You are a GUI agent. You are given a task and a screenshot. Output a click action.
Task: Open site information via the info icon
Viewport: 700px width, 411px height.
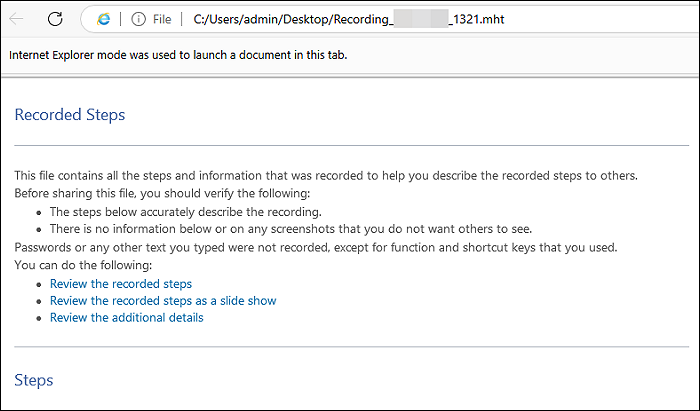coord(138,18)
